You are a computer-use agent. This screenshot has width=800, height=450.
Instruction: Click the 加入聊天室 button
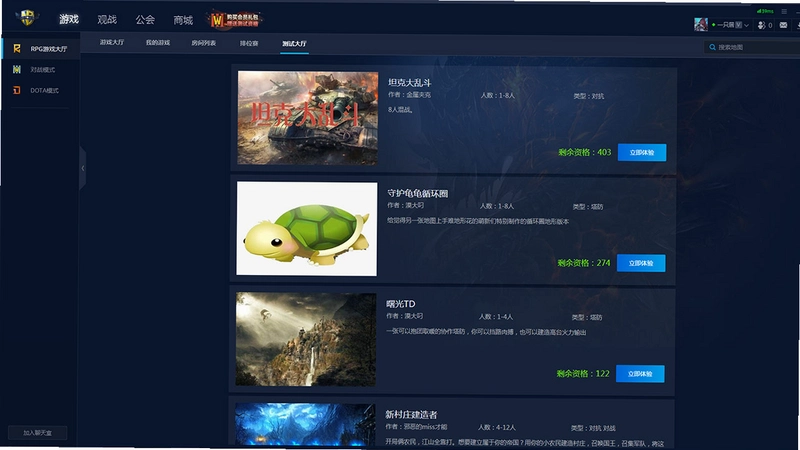[38, 433]
